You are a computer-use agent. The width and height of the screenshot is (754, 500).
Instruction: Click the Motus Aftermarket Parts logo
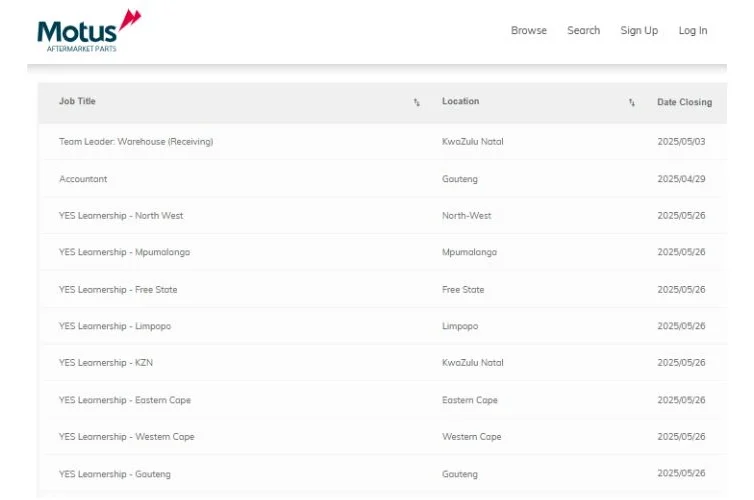pos(88,31)
